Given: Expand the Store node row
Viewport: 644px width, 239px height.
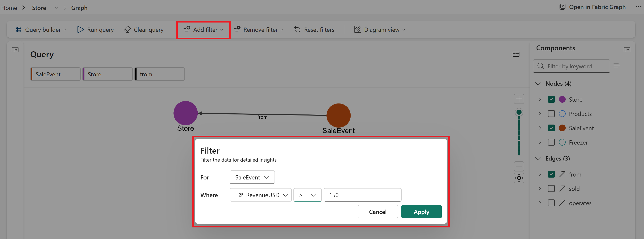Looking at the screenshot, I should (540, 100).
